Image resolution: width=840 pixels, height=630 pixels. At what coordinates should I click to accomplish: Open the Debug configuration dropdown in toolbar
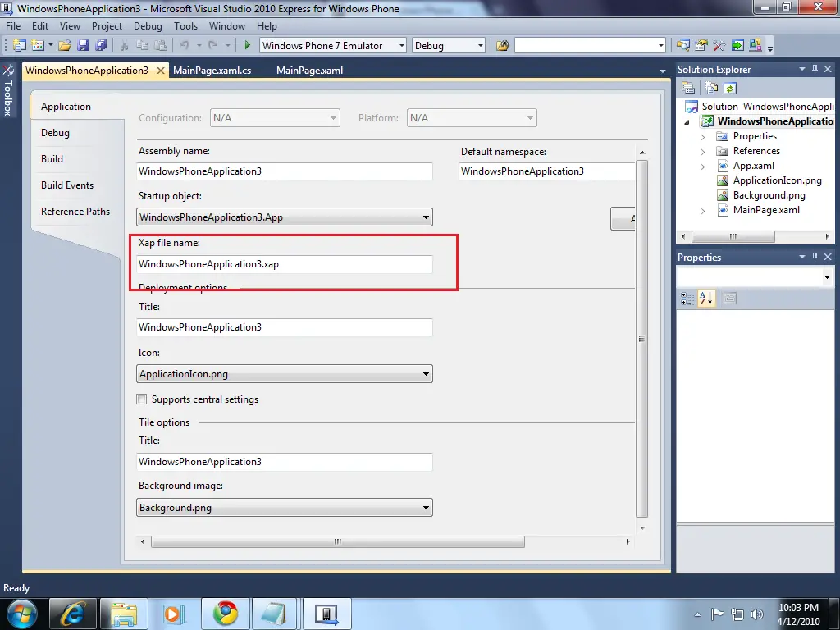(480, 46)
